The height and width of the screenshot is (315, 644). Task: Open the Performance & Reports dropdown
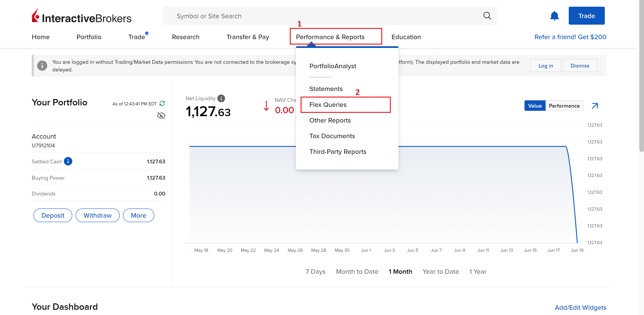330,37
